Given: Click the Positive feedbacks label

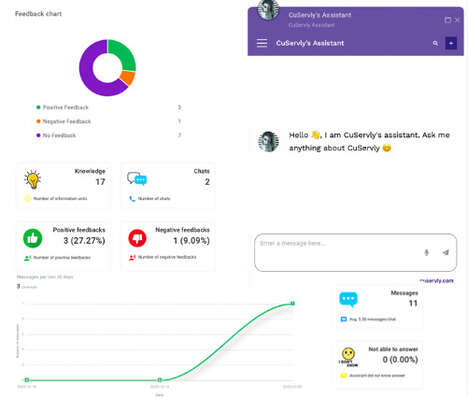Looking at the screenshot, I should [79, 230].
